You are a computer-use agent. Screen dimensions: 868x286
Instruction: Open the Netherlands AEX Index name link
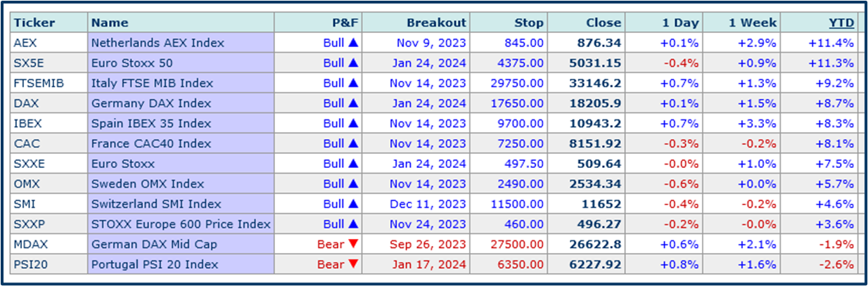[158, 43]
